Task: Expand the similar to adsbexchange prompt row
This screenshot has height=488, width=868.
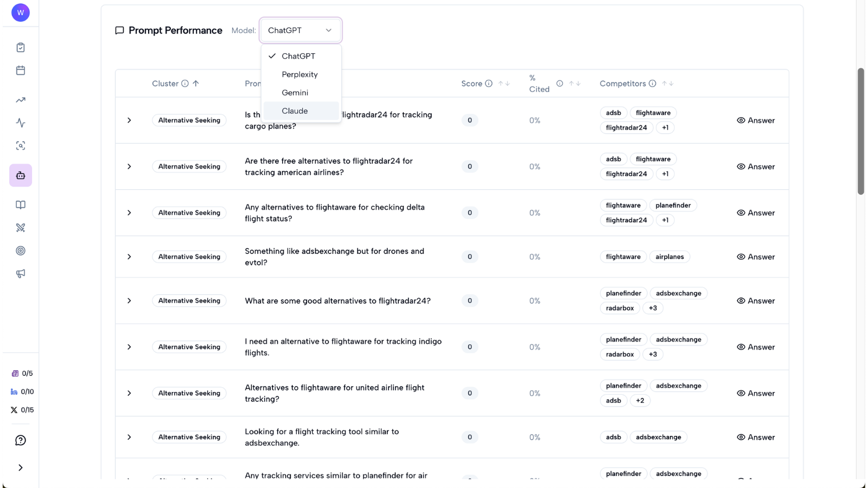Action: [x=129, y=437]
